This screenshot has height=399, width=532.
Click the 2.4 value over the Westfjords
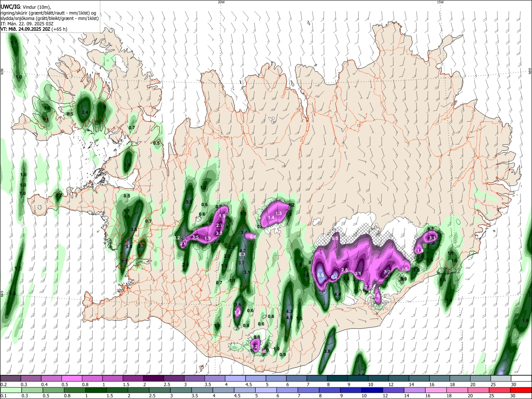(x=85, y=112)
